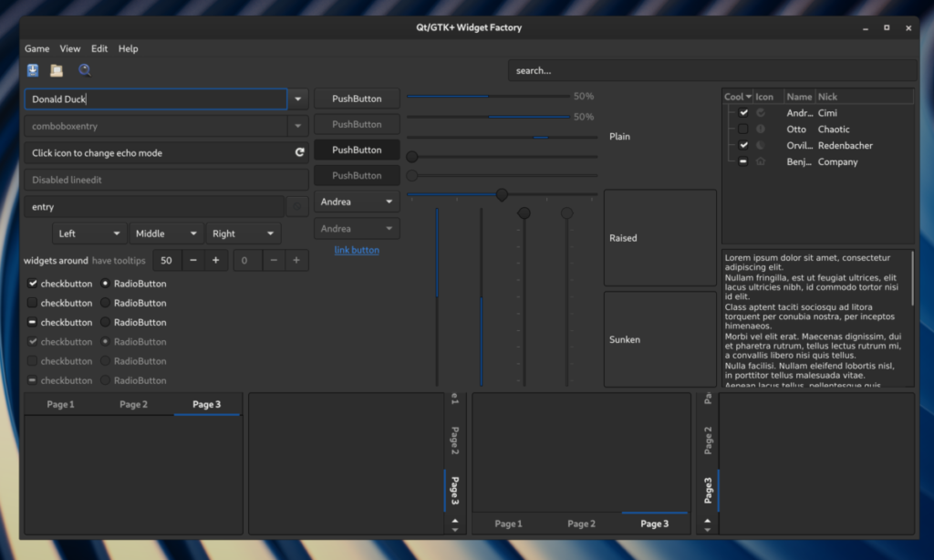Screen dimensions: 934x560
Task: Click the moon icon in the Orvil… row
Action: [761, 145]
